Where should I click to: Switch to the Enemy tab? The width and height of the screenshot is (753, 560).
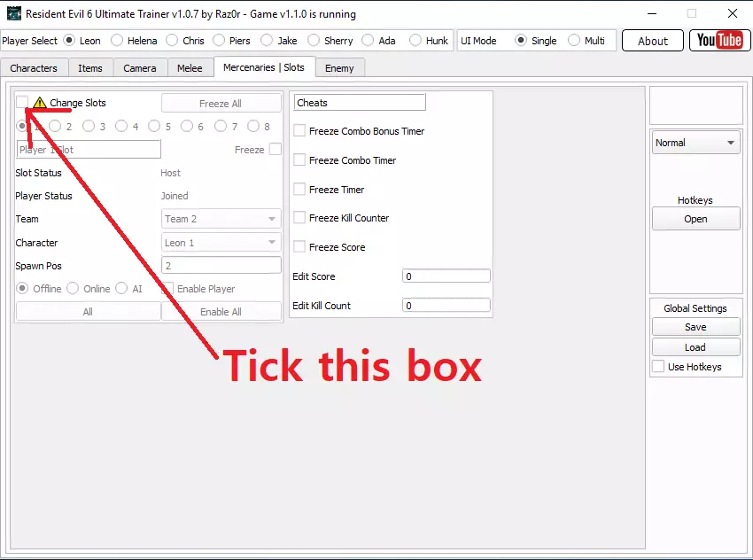click(x=339, y=68)
